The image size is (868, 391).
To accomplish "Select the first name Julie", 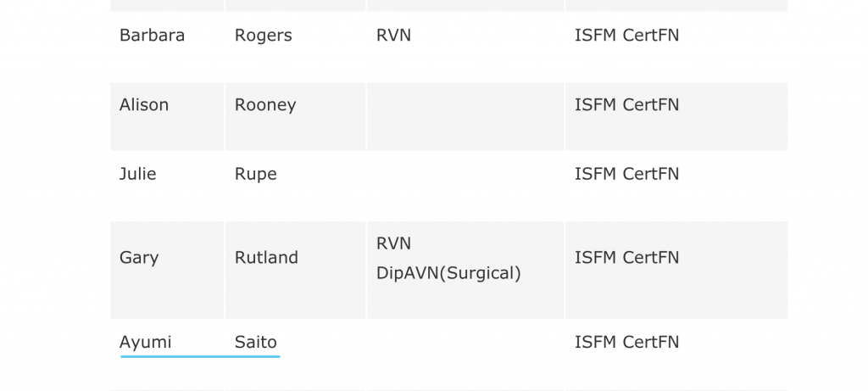I will point(138,174).
